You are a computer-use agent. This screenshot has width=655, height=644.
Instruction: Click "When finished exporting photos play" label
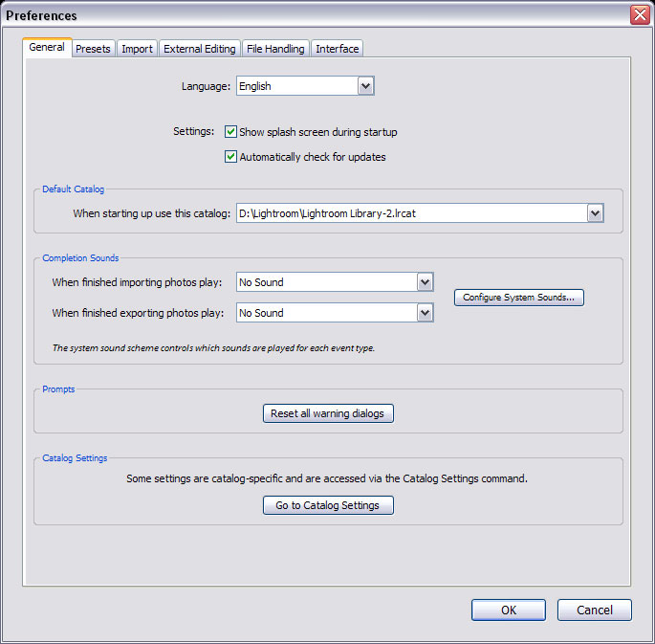click(138, 313)
